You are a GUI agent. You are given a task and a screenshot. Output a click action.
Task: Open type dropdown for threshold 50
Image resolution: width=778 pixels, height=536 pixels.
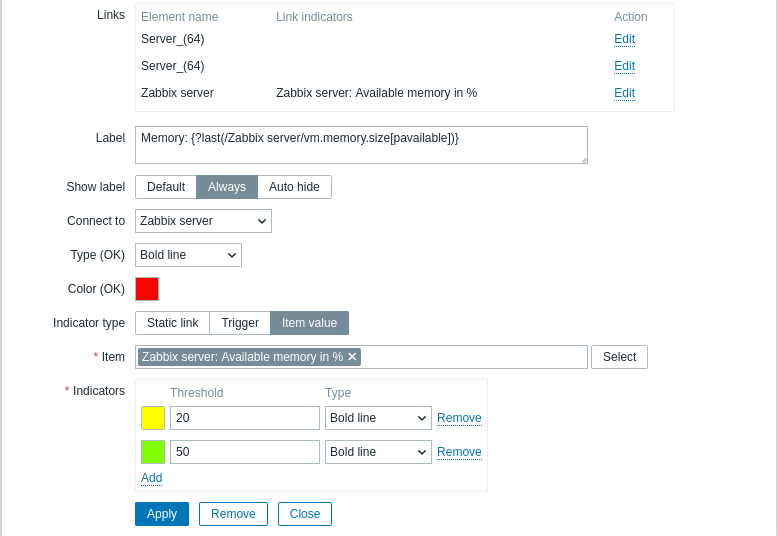pos(378,452)
